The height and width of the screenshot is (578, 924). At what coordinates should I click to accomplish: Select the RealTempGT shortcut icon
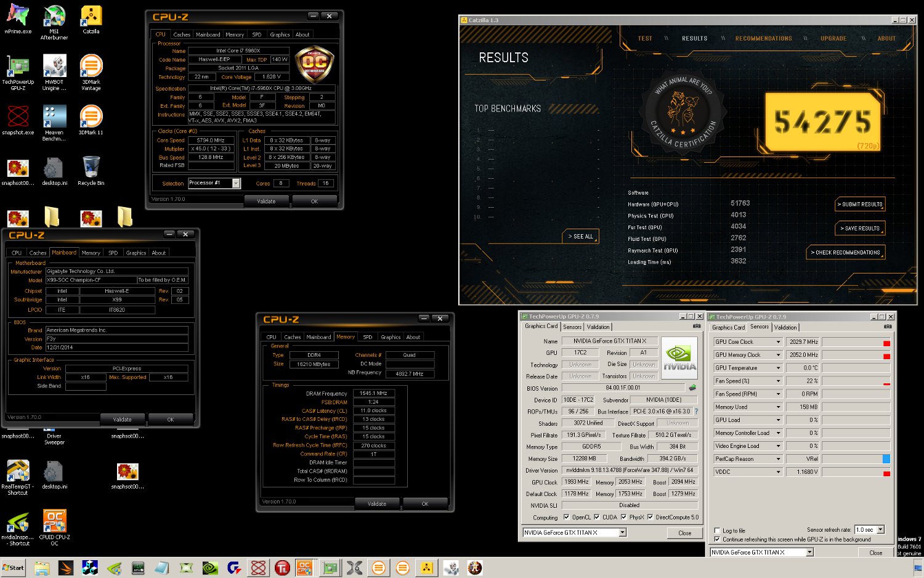(x=18, y=478)
